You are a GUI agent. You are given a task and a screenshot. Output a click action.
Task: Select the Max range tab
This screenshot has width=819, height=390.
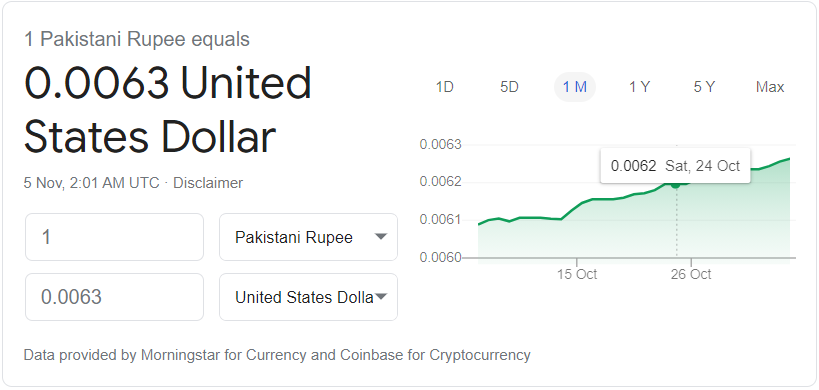coord(770,87)
